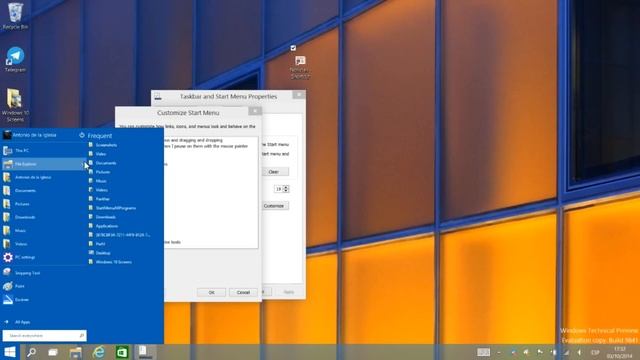This screenshot has height=360, width=640.
Task: Open the Windows 10 Screens desktop folder
Action: click(x=15, y=105)
